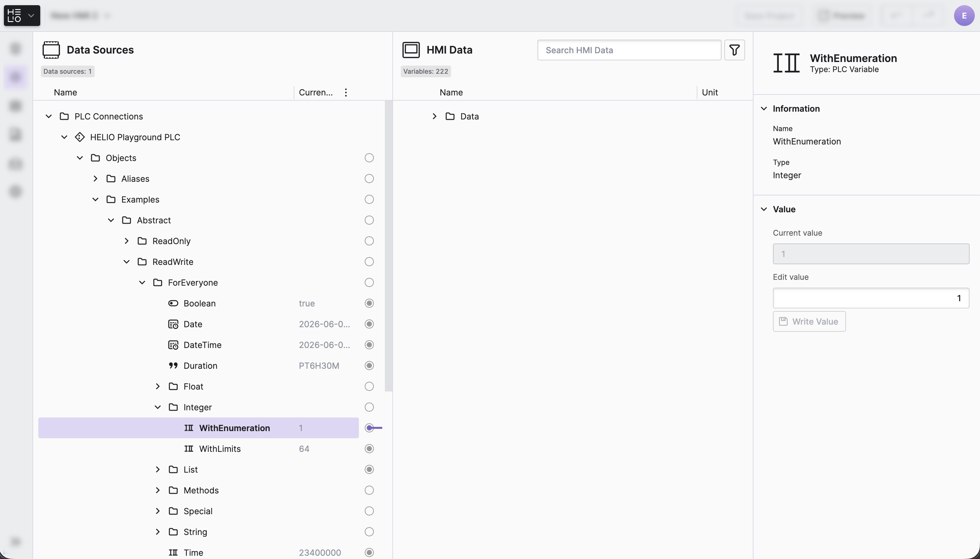
Task: Click the HMI Data panel icon
Action: point(411,50)
